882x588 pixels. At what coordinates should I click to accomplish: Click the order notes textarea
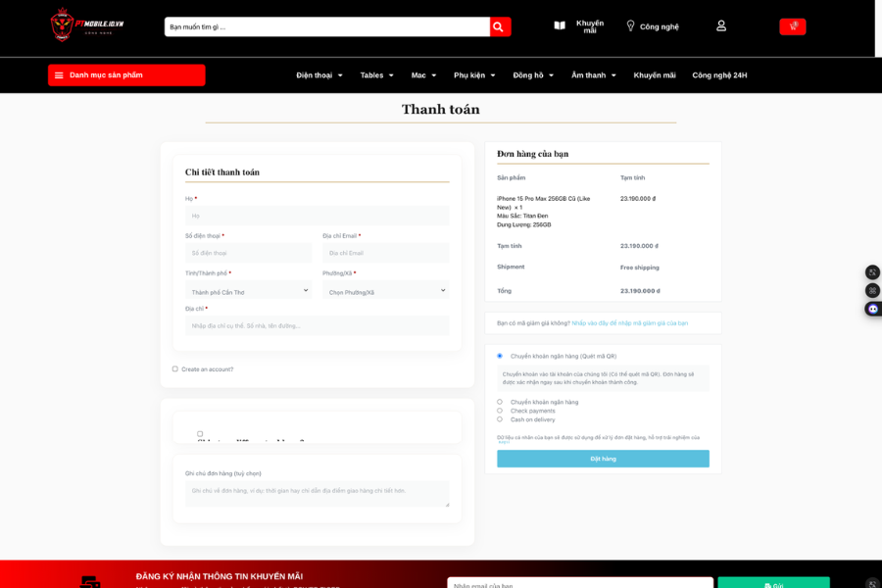pyautogui.click(x=317, y=494)
